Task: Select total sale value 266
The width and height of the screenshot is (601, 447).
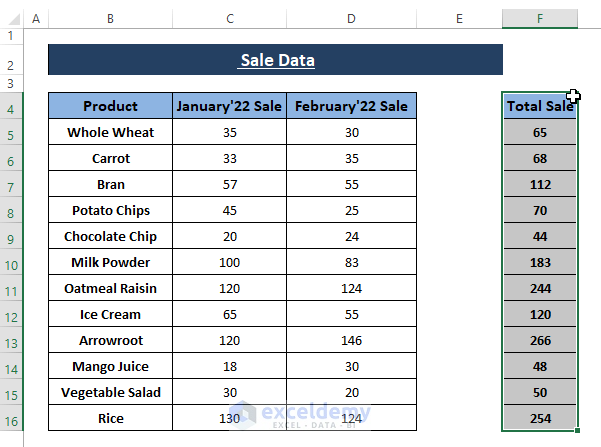Action: click(x=540, y=341)
